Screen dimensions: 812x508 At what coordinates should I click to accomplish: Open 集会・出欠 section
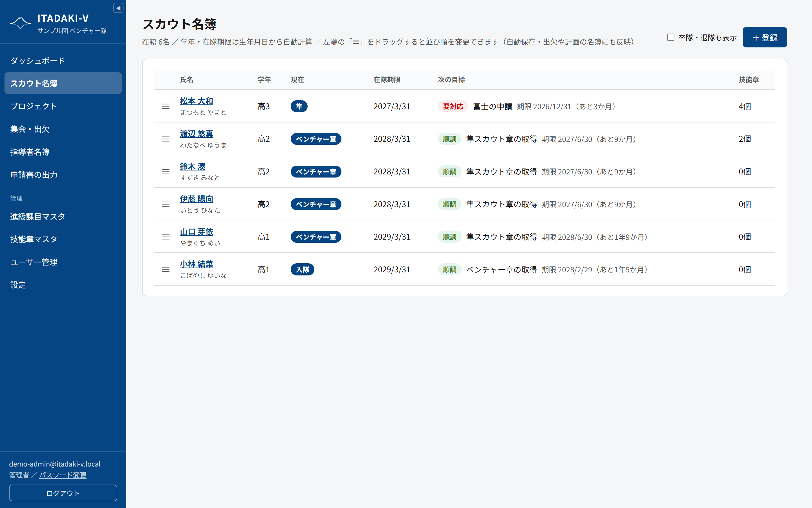point(63,129)
